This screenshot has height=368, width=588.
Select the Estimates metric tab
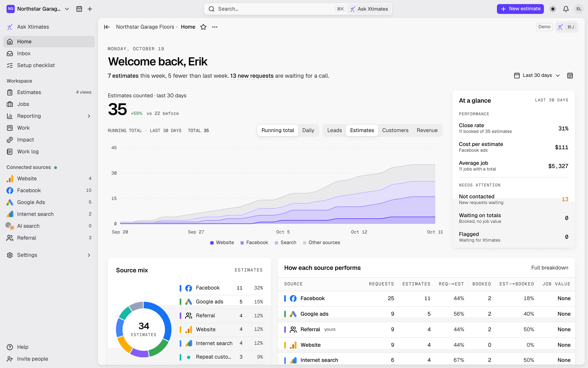coord(362,130)
